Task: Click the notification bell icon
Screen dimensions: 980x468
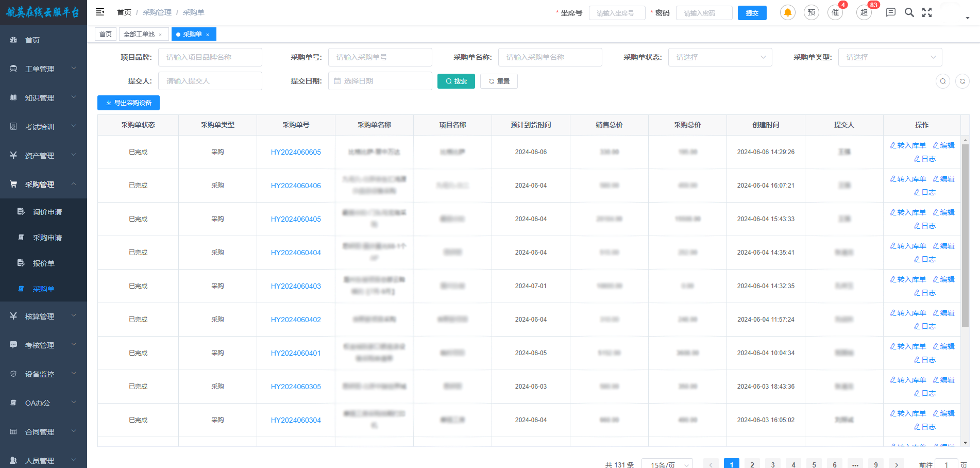Action: 787,12
